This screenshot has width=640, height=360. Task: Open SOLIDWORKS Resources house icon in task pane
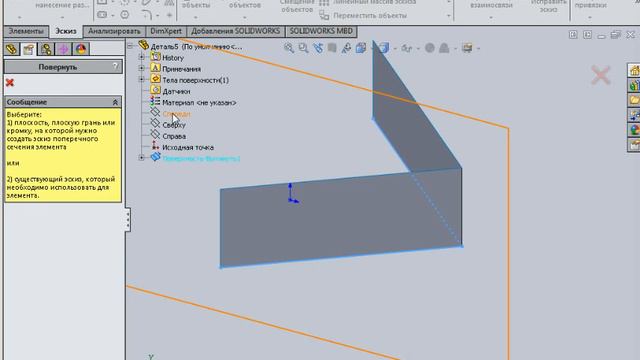(634, 71)
